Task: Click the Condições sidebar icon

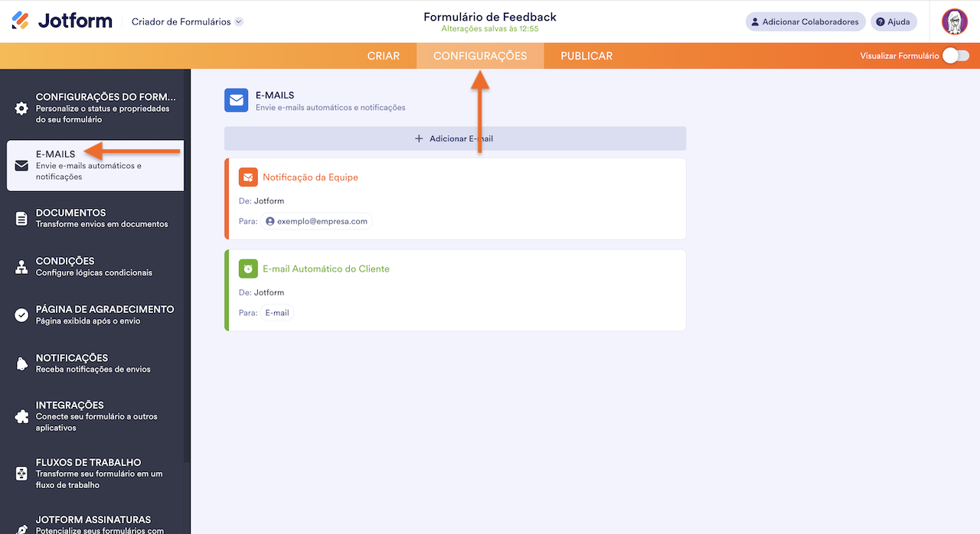Action: 21,267
